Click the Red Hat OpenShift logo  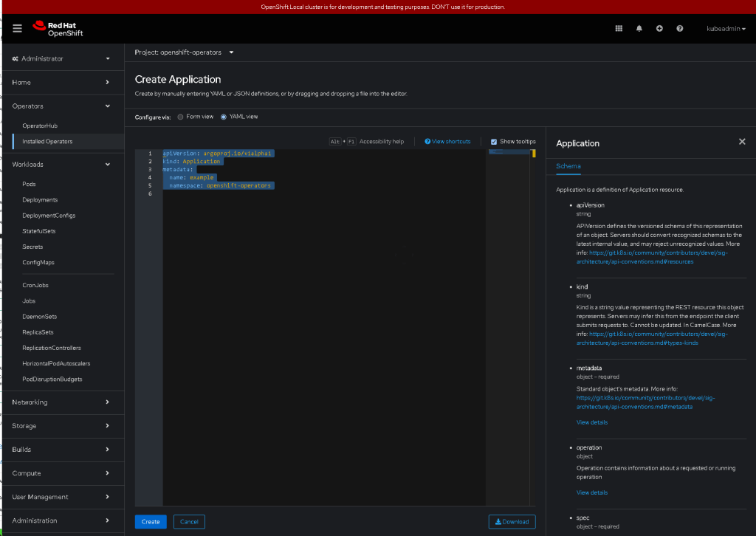click(x=58, y=29)
